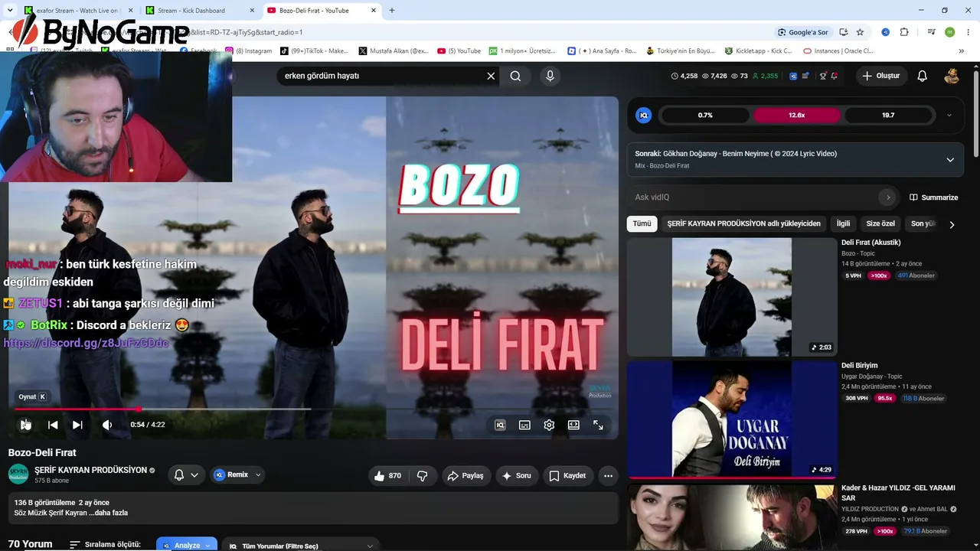Open the Oluştur create menu

pyautogui.click(x=880, y=76)
